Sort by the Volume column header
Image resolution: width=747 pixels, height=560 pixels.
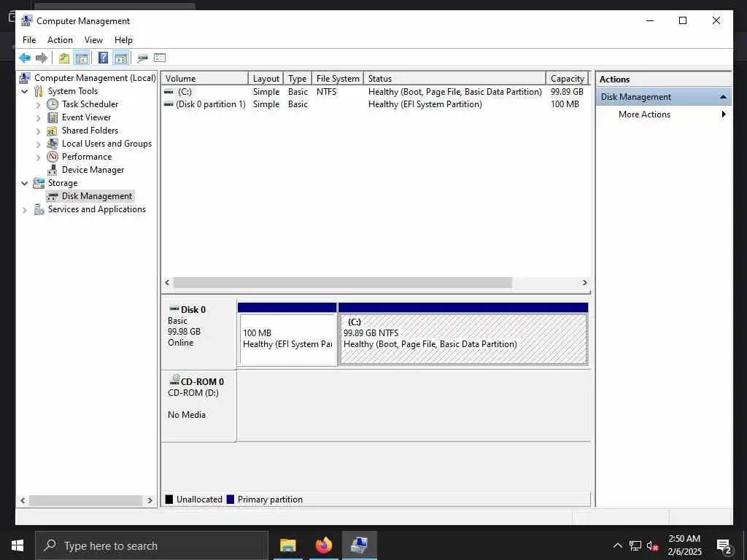pyautogui.click(x=205, y=79)
